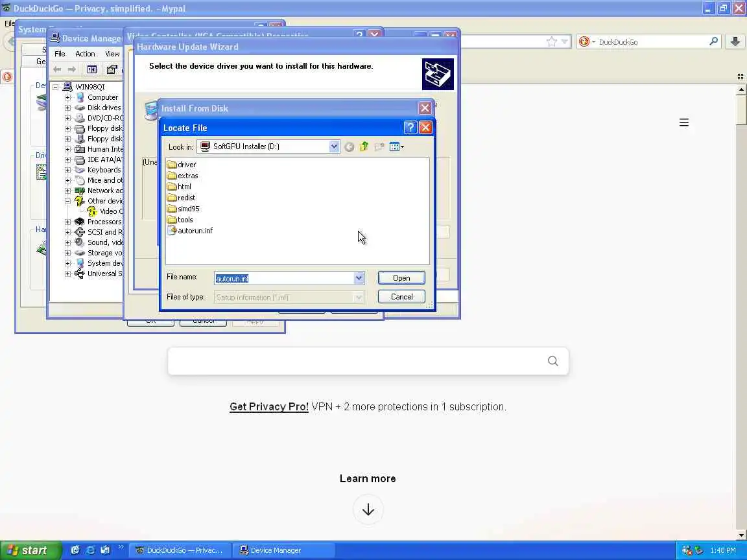Open the driver folder in Locate File
This screenshot has width=747, height=560.
pos(182,165)
